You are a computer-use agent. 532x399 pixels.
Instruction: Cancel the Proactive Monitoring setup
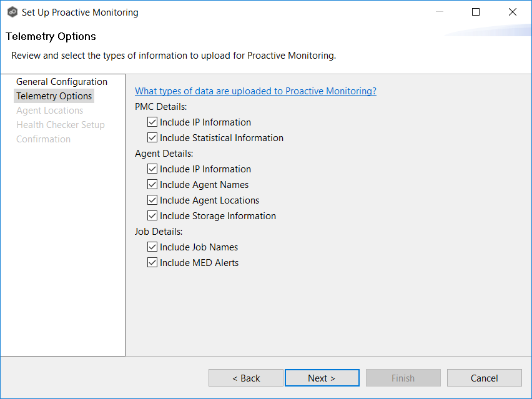coord(484,378)
